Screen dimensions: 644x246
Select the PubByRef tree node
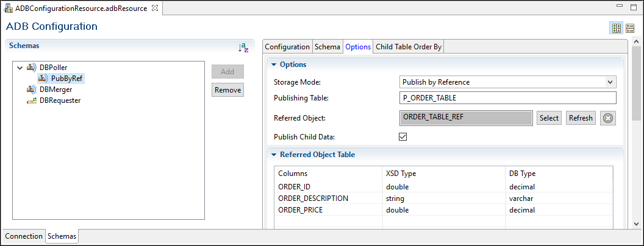pos(66,79)
